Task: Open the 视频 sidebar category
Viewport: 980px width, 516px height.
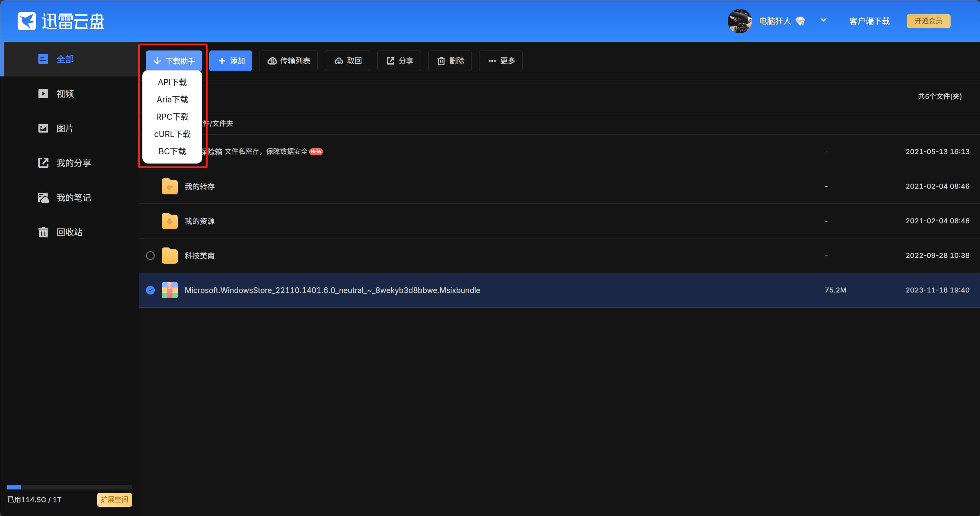Action: (69, 94)
